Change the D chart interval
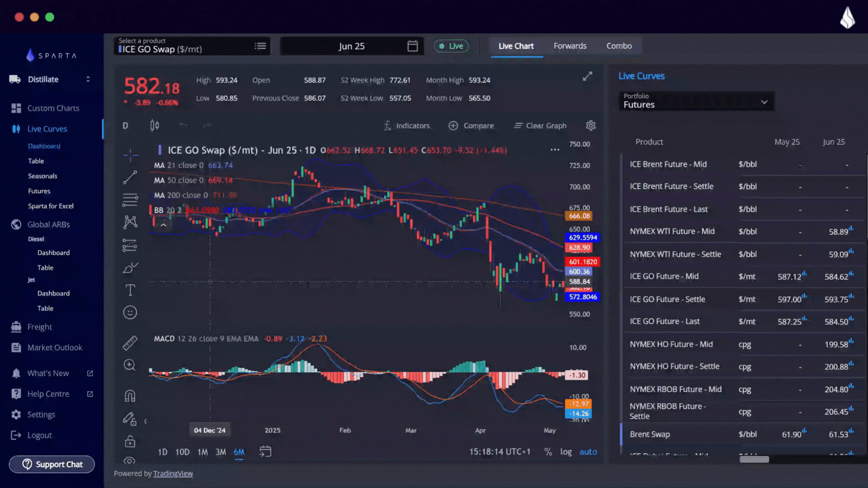This screenshot has width=868, height=488. tap(125, 126)
